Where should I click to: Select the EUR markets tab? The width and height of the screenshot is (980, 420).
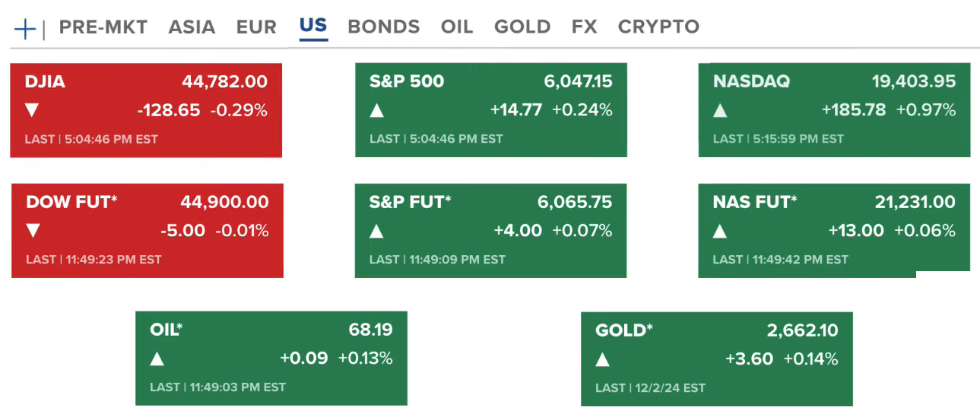[x=256, y=27]
